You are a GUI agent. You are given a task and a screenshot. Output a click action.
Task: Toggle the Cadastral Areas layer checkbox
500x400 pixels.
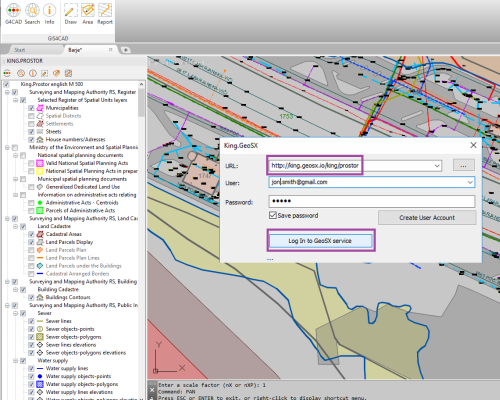coord(31,234)
